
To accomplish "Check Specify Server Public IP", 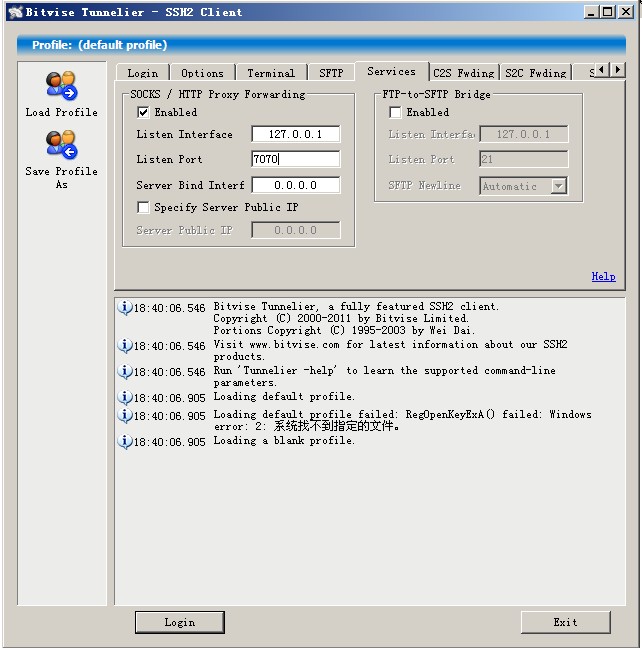I will click(143, 207).
